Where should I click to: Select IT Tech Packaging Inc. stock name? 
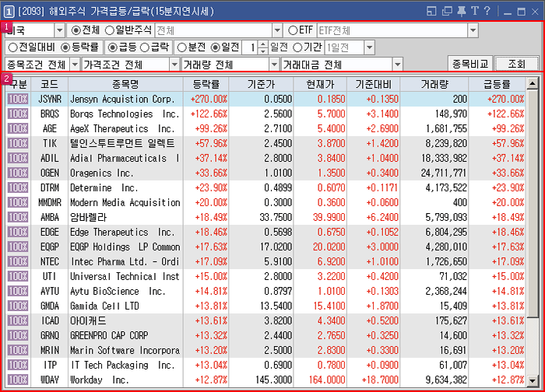[123, 366]
